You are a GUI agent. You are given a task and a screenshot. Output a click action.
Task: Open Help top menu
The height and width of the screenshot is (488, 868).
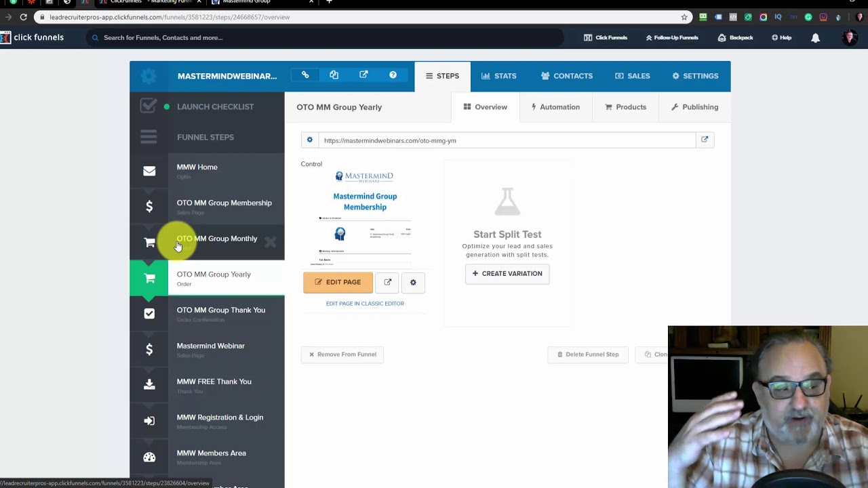click(x=781, y=38)
